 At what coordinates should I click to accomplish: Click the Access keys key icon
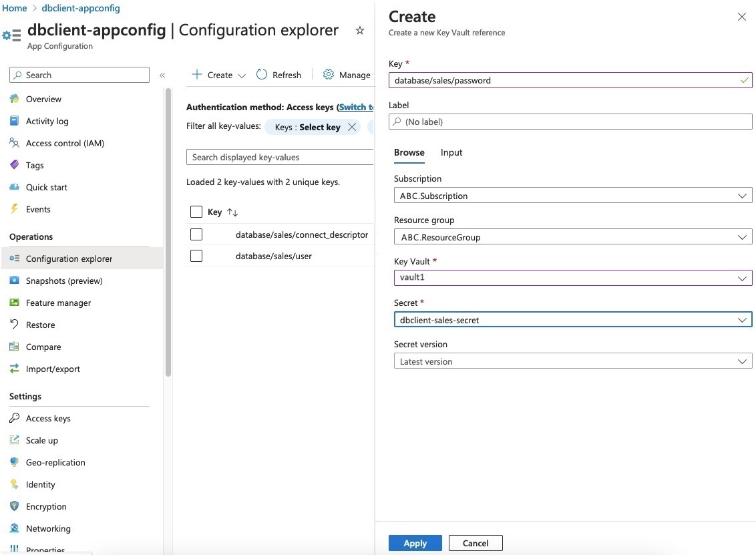15,418
